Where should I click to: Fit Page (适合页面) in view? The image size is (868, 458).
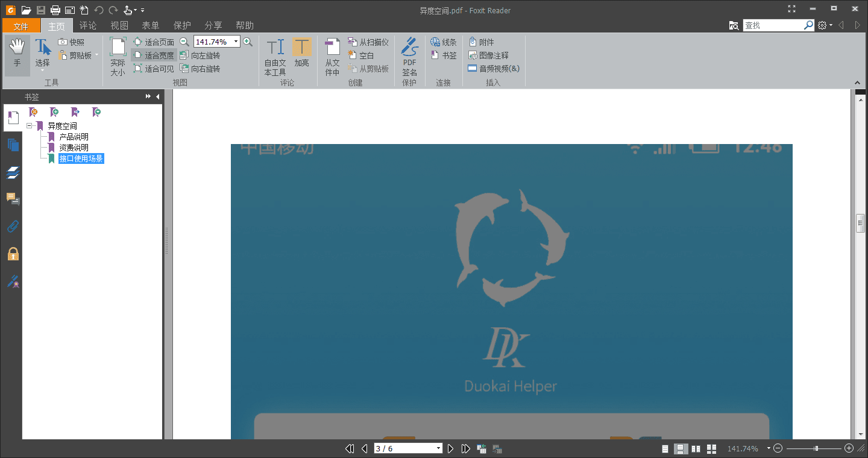[x=153, y=42]
